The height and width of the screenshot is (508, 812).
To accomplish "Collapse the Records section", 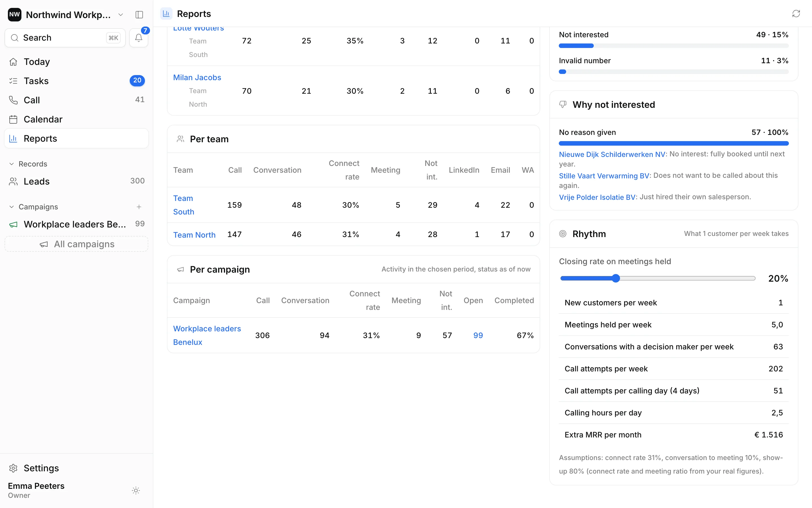I will pos(11,164).
